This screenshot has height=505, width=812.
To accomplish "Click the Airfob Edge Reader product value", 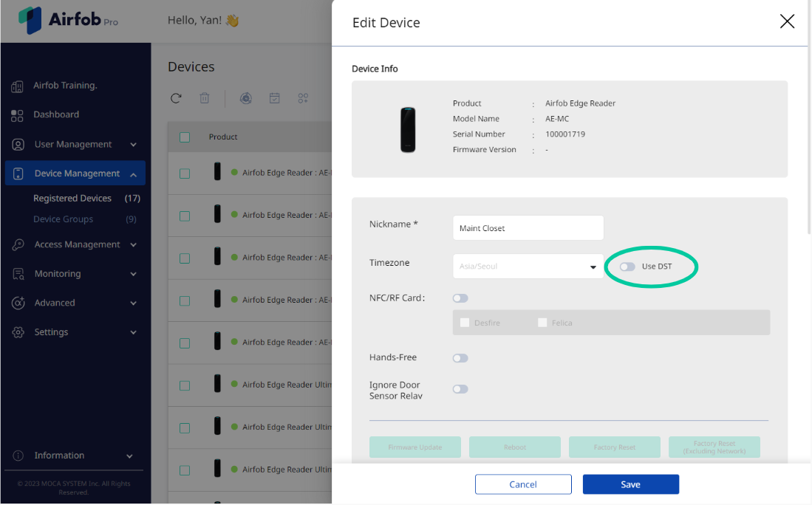I will pyautogui.click(x=581, y=103).
